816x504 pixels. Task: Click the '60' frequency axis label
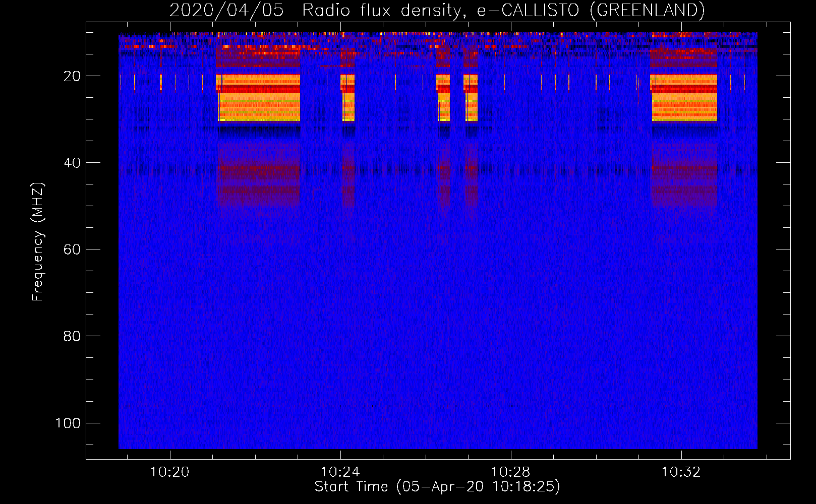73,249
